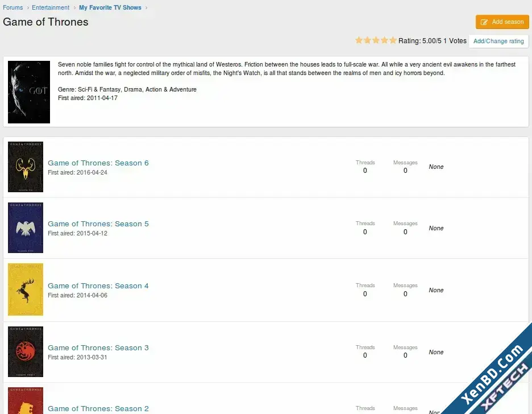Click the Season 5 Messages count
532x414 pixels.
tap(405, 232)
